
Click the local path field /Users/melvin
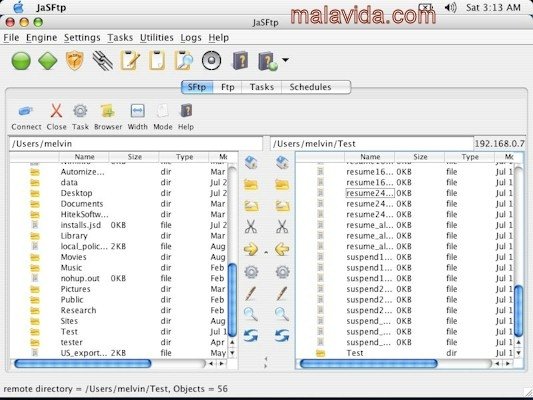136,144
